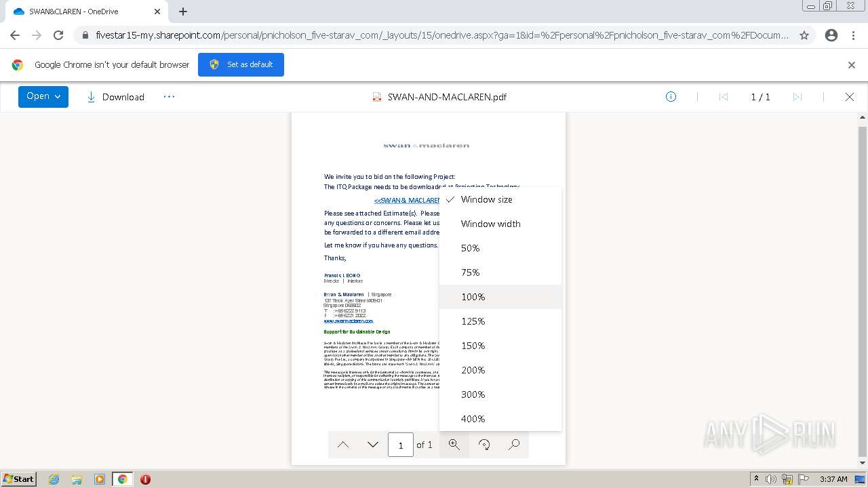
Task: Search within the PDF document
Action: tap(514, 445)
